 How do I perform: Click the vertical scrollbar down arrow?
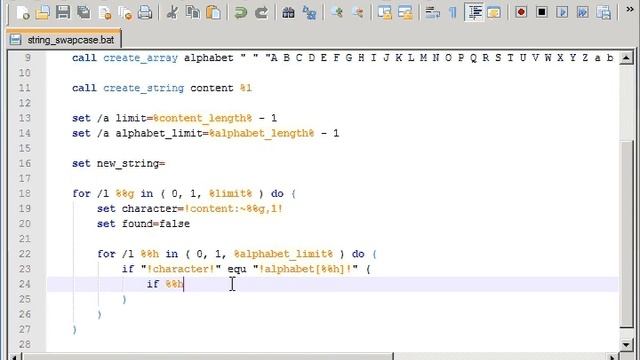626,345
